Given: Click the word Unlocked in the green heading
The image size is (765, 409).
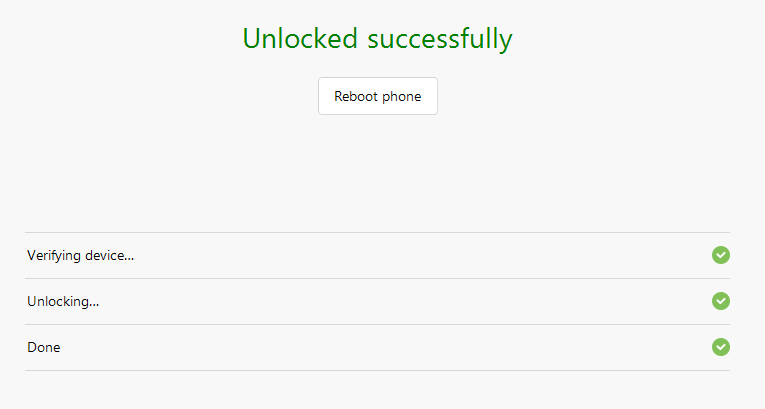Looking at the screenshot, I should tap(300, 39).
